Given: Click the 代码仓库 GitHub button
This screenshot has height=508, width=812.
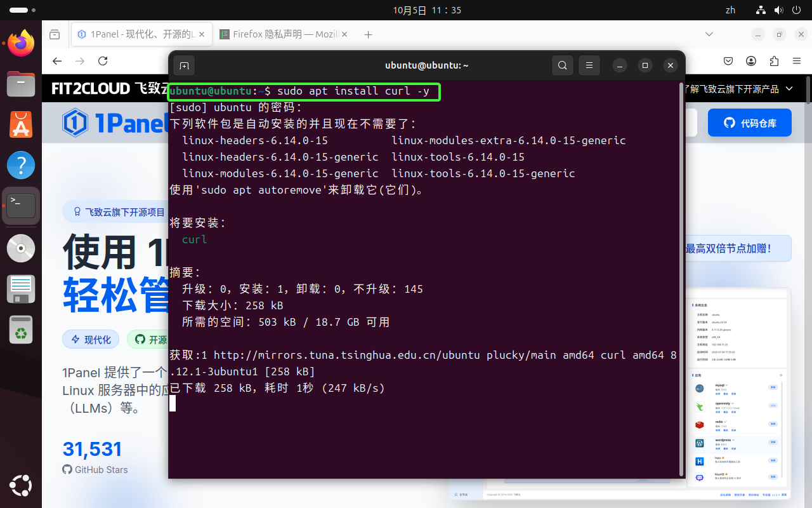Looking at the screenshot, I should 749,123.
